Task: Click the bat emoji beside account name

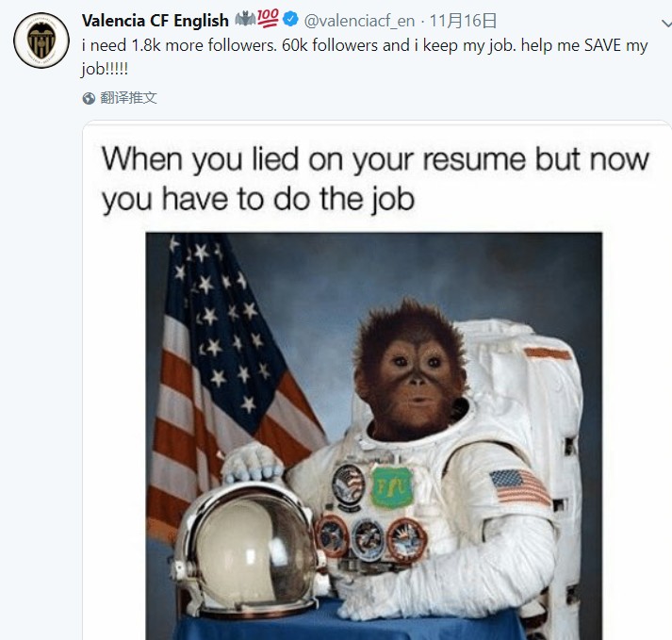Action: tap(245, 19)
